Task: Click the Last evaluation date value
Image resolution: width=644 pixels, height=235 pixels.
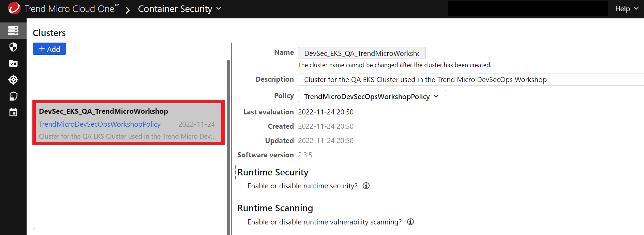Action: pos(326,112)
